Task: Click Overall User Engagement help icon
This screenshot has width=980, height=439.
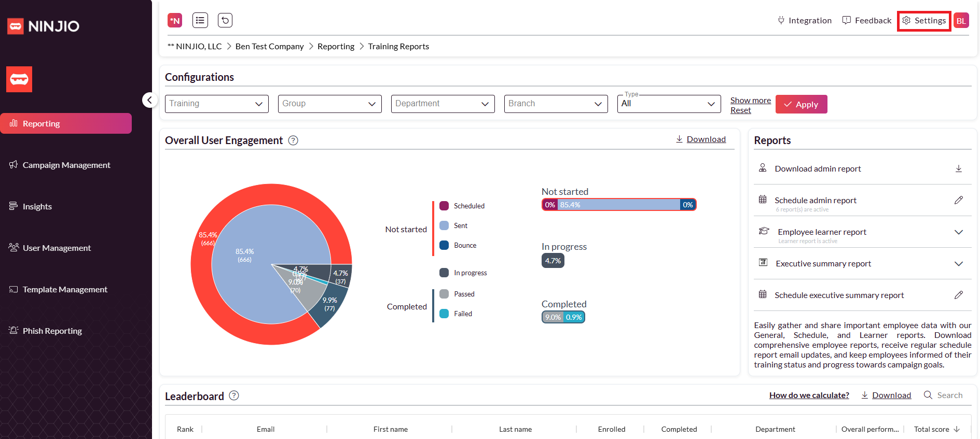Action: point(293,140)
